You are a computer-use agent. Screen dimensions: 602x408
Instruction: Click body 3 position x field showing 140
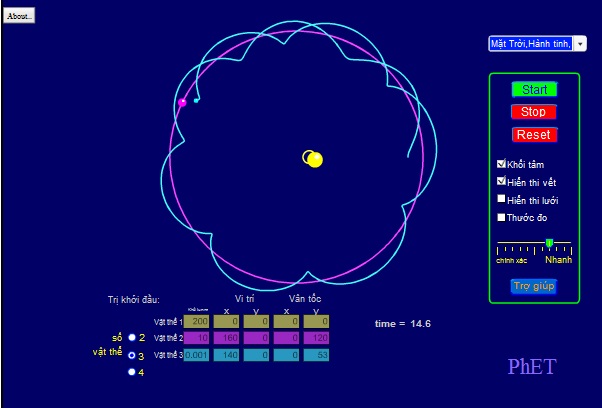pos(226,355)
